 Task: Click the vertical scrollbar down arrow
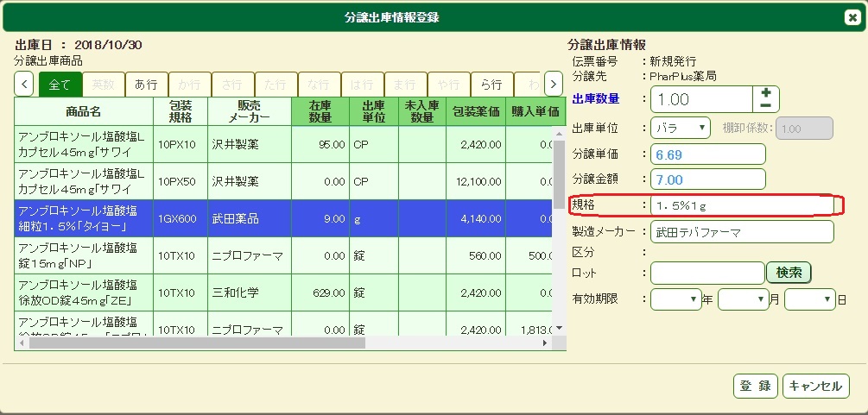click(559, 329)
